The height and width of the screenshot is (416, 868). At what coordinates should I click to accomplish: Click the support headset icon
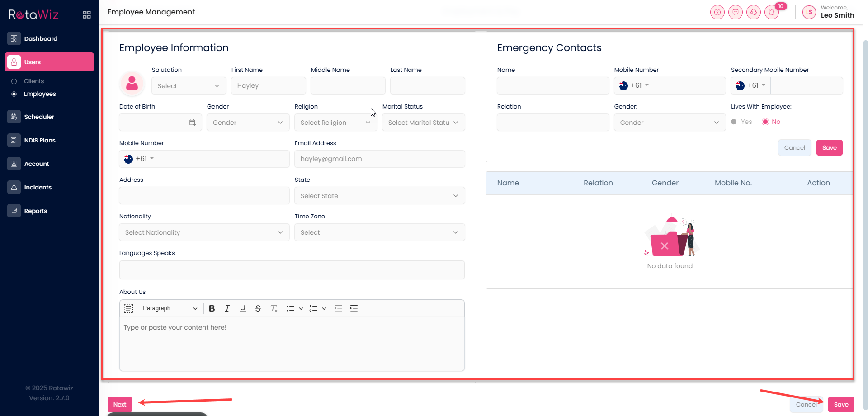click(753, 13)
